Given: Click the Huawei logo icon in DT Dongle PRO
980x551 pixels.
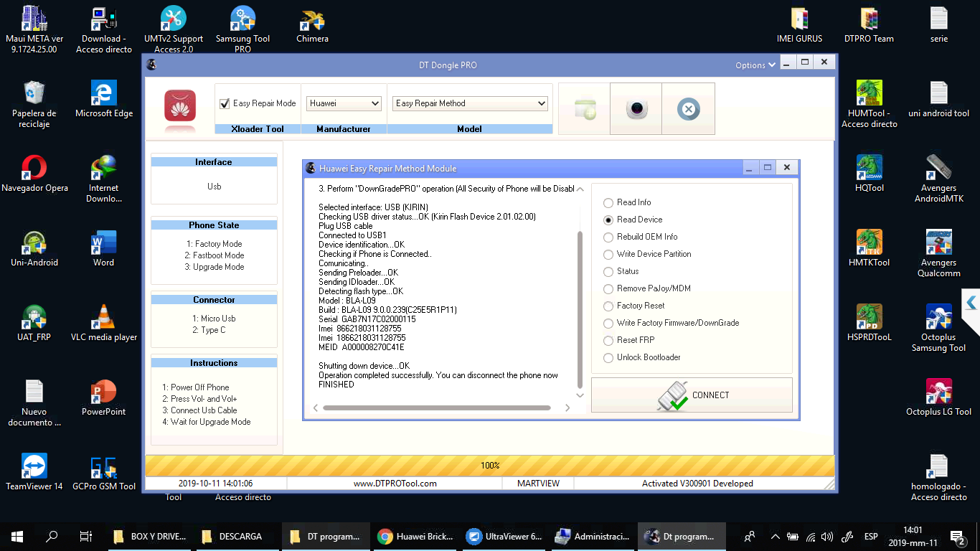Looking at the screenshot, I should click(180, 106).
